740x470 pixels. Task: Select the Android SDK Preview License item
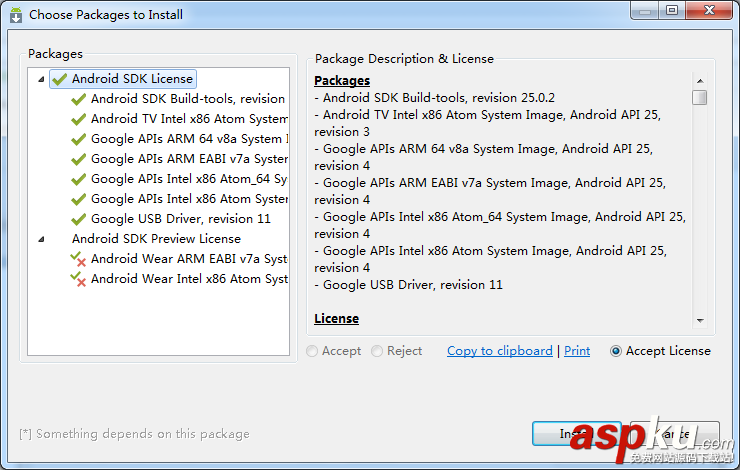pos(156,239)
